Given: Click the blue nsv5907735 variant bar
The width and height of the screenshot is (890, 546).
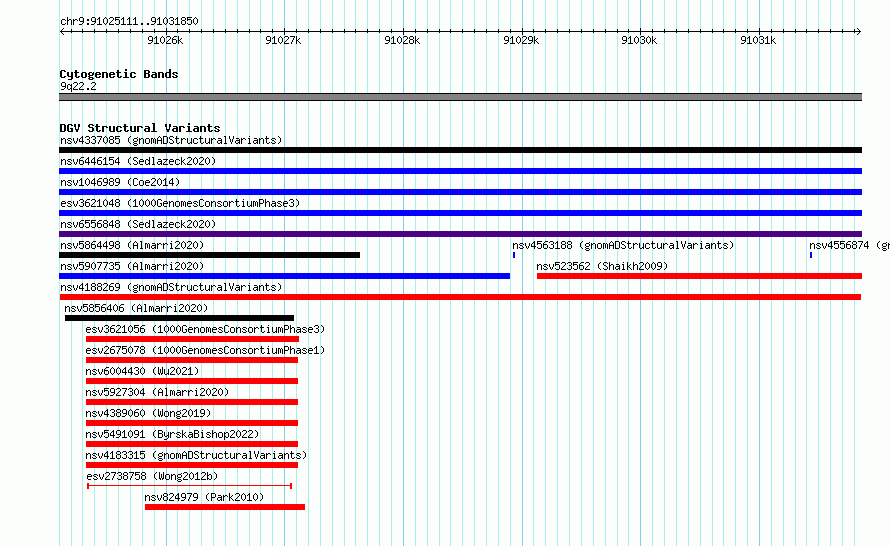Looking at the screenshot, I should tap(284, 276).
